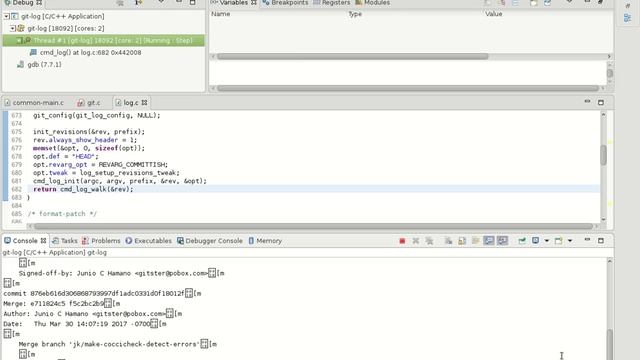Select stack frame cmd_log() at log.c:682

coord(90,52)
